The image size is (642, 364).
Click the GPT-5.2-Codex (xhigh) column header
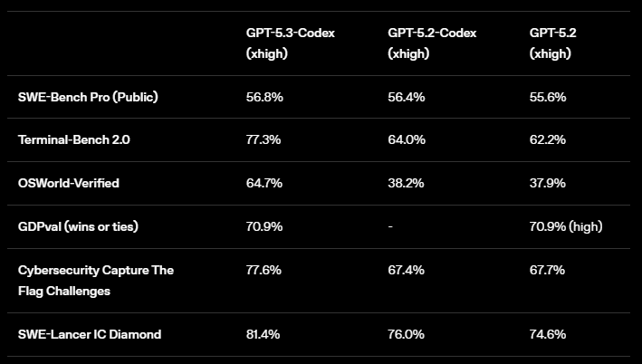coord(432,43)
